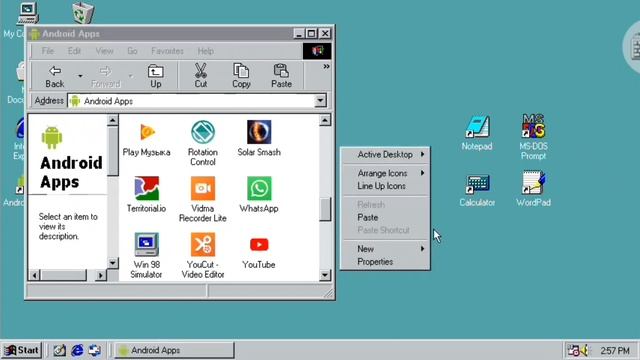
Task: Click the volume speaker tray icon
Action: [584, 350]
